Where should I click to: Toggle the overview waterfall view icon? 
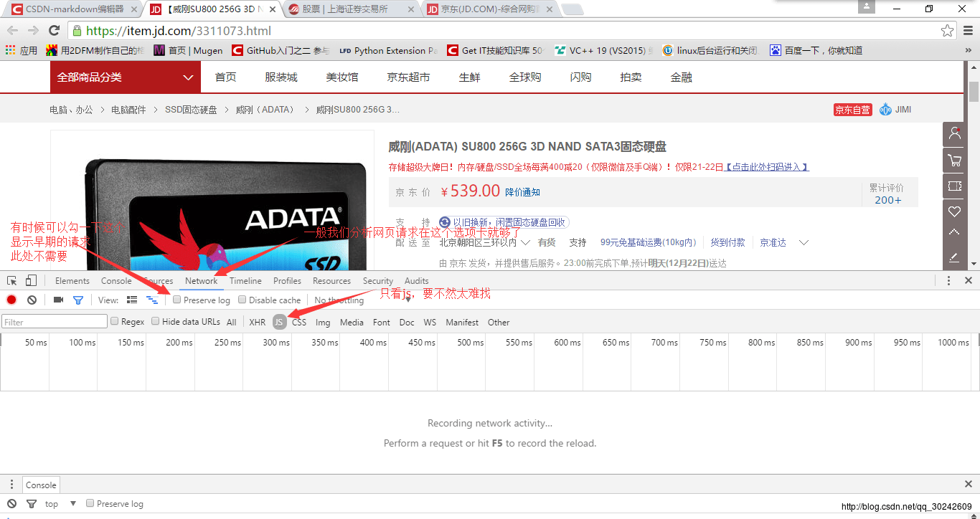pos(152,300)
